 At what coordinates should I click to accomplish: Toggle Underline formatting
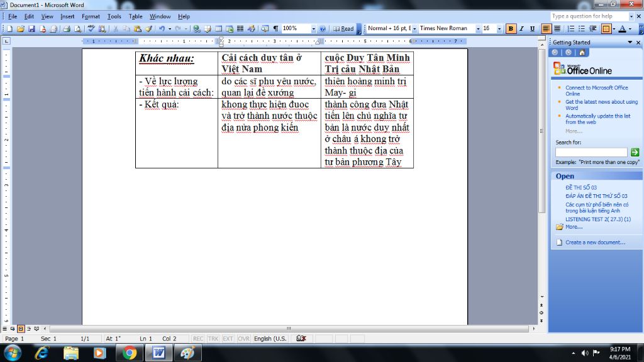coord(532,29)
